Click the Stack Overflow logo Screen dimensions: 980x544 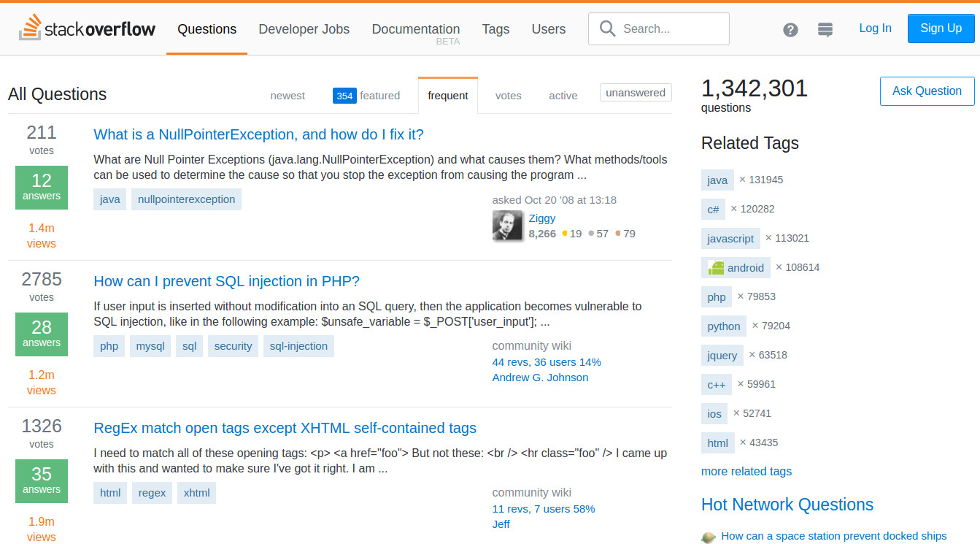click(87, 28)
